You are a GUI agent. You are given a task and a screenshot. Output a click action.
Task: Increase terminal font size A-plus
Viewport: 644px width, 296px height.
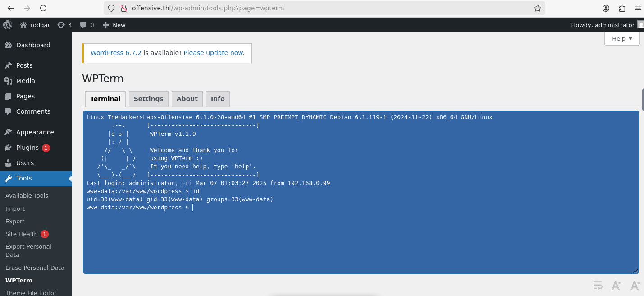point(635,285)
